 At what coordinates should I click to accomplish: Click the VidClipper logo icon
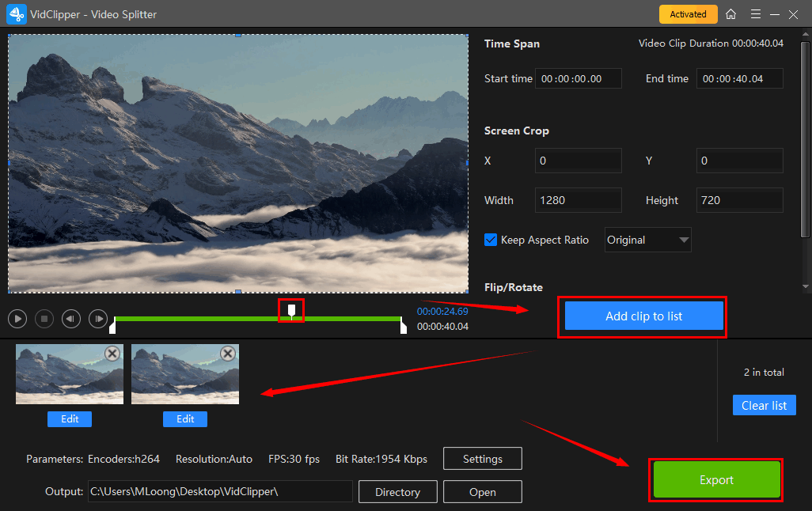(x=16, y=14)
